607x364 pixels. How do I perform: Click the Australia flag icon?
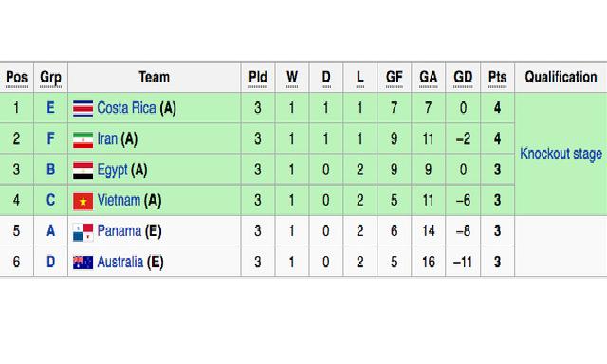click(83, 263)
